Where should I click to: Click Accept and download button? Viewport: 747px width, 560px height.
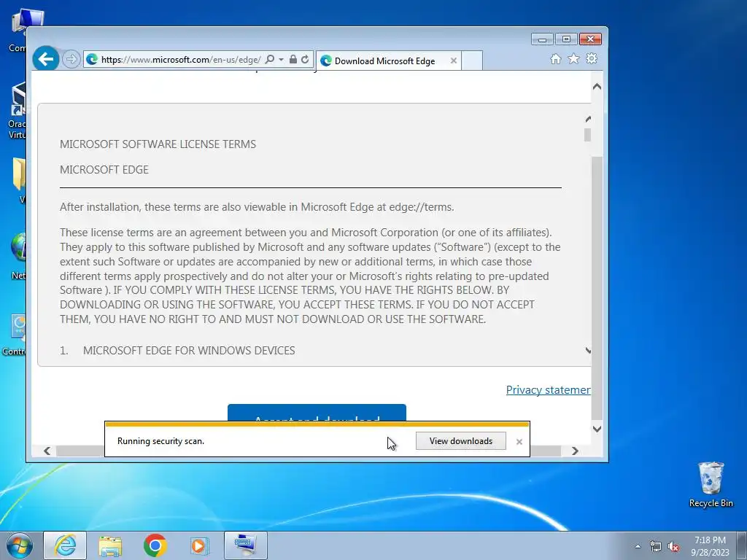pyautogui.click(x=317, y=413)
